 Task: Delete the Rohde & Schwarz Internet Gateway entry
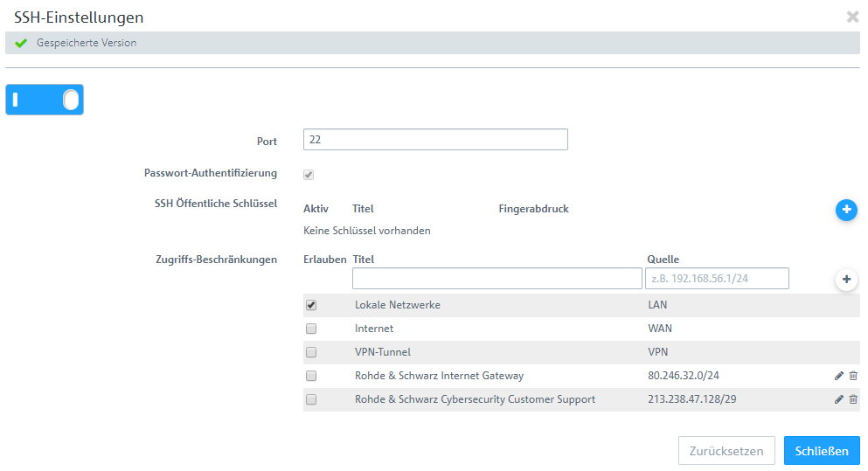pos(853,376)
